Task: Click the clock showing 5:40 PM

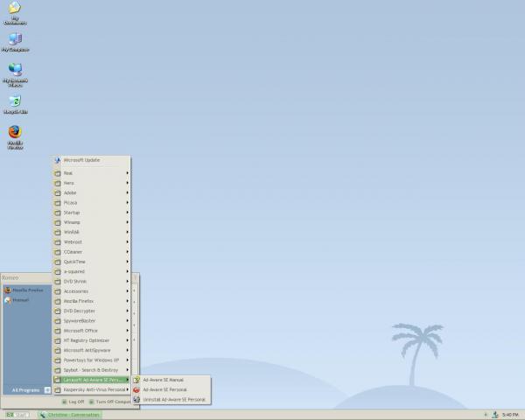Action: point(510,415)
